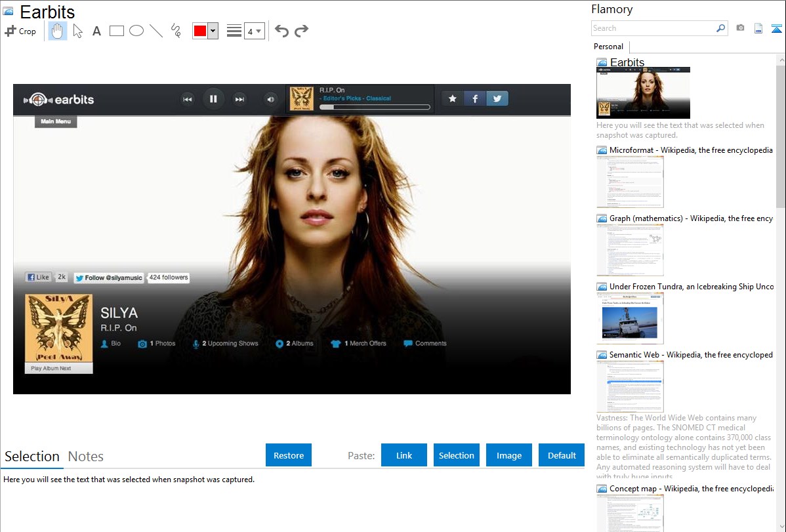The width and height of the screenshot is (786, 532).
Task: Click the camera capture snapshot icon
Action: 740,28
